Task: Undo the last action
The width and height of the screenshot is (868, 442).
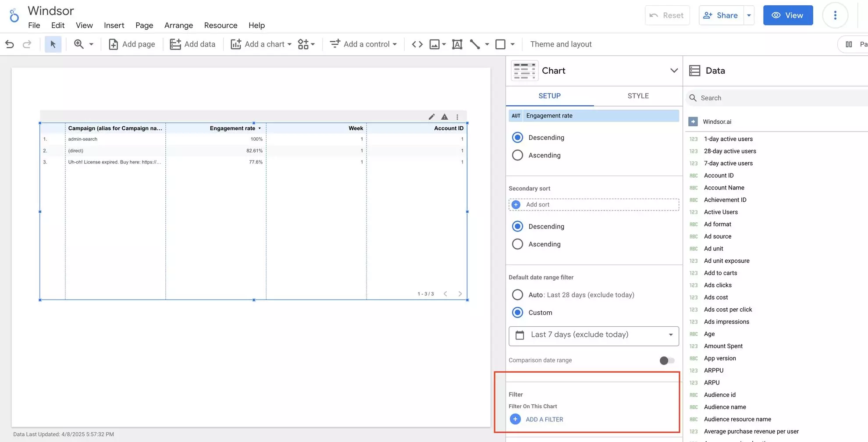Action: (10, 44)
